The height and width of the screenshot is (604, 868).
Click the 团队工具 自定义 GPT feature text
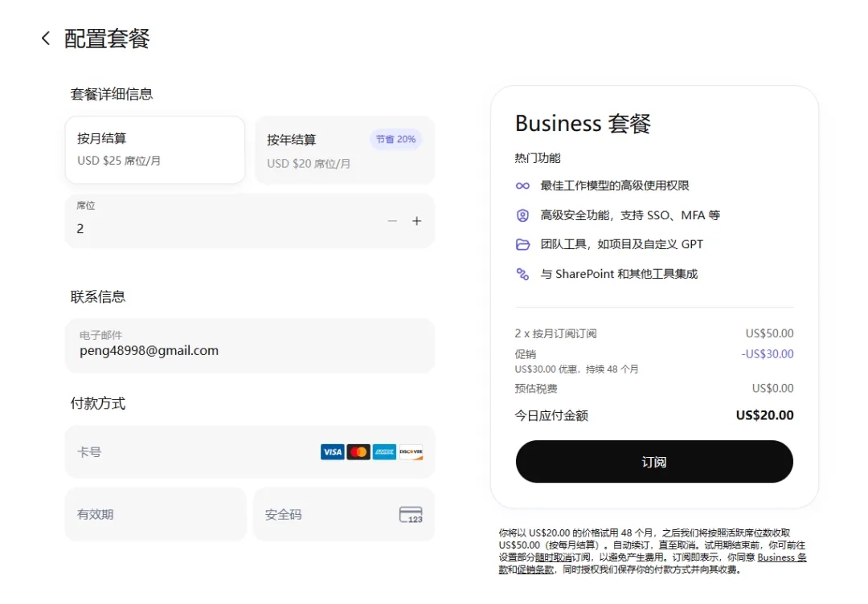coord(621,244)
